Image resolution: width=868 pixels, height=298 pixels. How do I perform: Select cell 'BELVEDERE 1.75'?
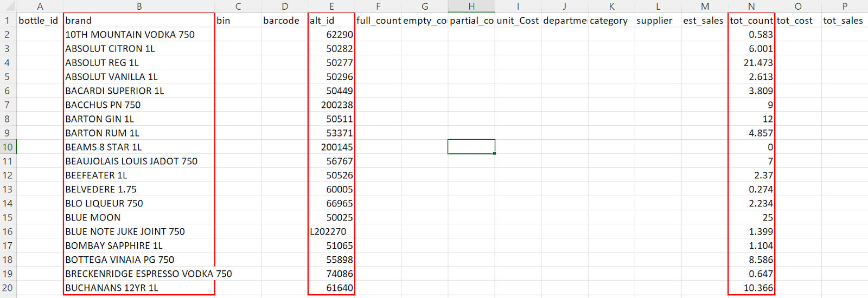(x=139, y=189)
